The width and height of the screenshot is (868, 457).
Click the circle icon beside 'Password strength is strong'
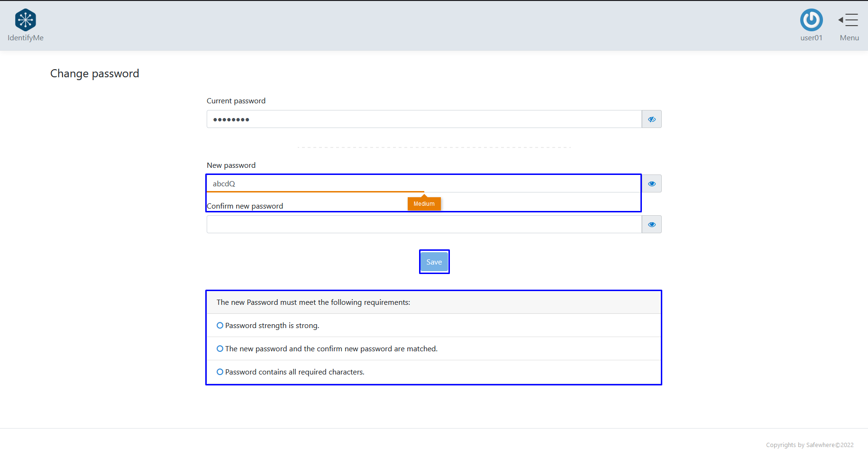[x=220, y=325]
